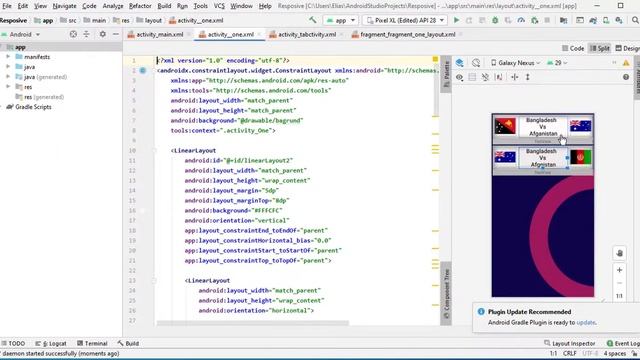The height and width of the screenshot is (360, 640).
Task: Open the SDK Manager icon
Action: [619, 20]
